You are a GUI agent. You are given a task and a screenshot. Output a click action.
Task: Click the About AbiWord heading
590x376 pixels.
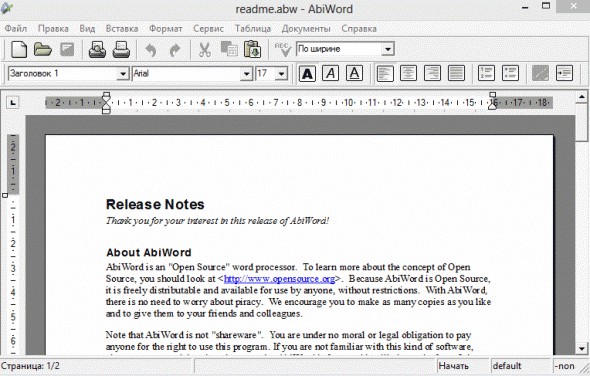[149, 252]
